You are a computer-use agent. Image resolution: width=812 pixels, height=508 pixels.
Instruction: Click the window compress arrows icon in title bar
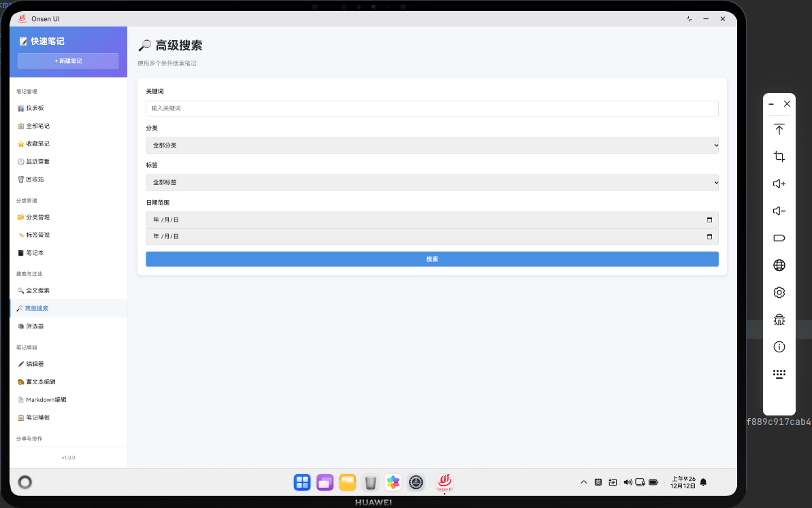point(689,18)
